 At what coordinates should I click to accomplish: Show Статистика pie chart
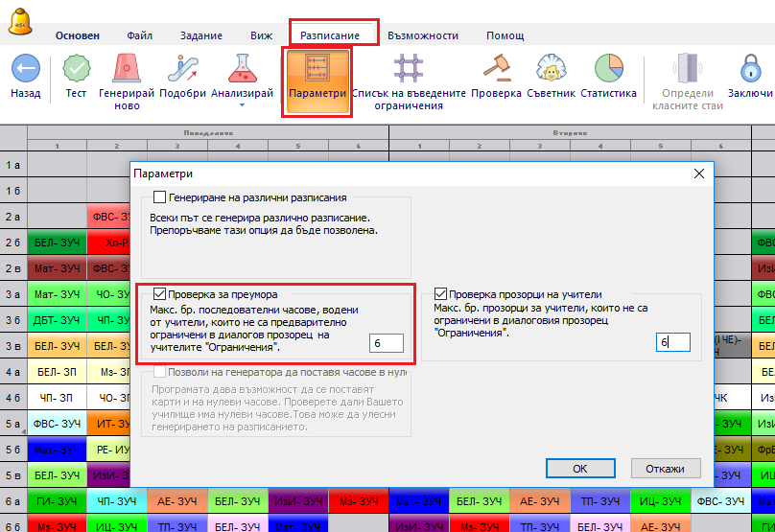coord(608,69)
